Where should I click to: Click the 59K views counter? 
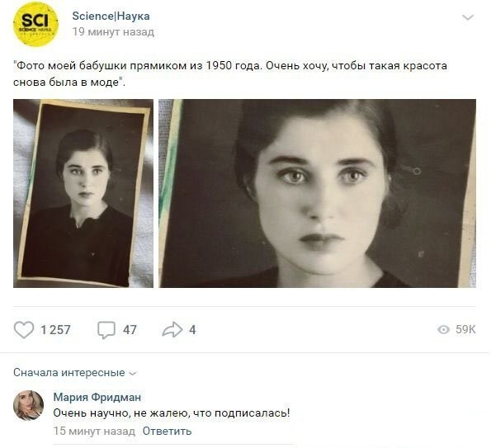point(465,329)
